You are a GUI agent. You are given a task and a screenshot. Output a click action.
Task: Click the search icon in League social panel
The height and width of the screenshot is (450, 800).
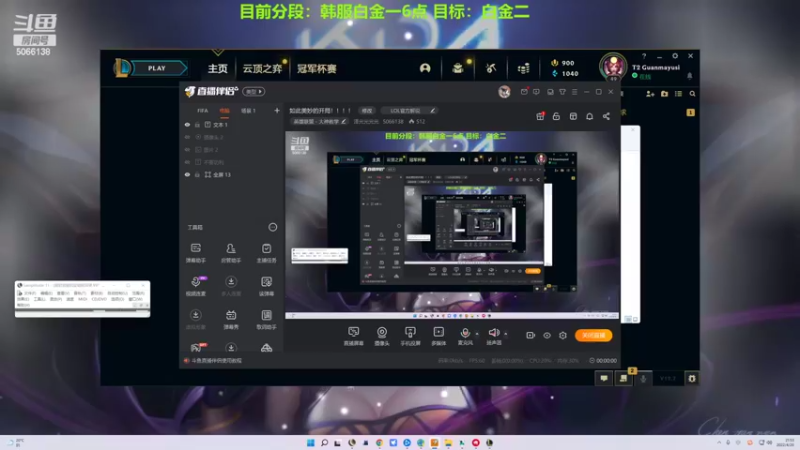pos(692,94)
